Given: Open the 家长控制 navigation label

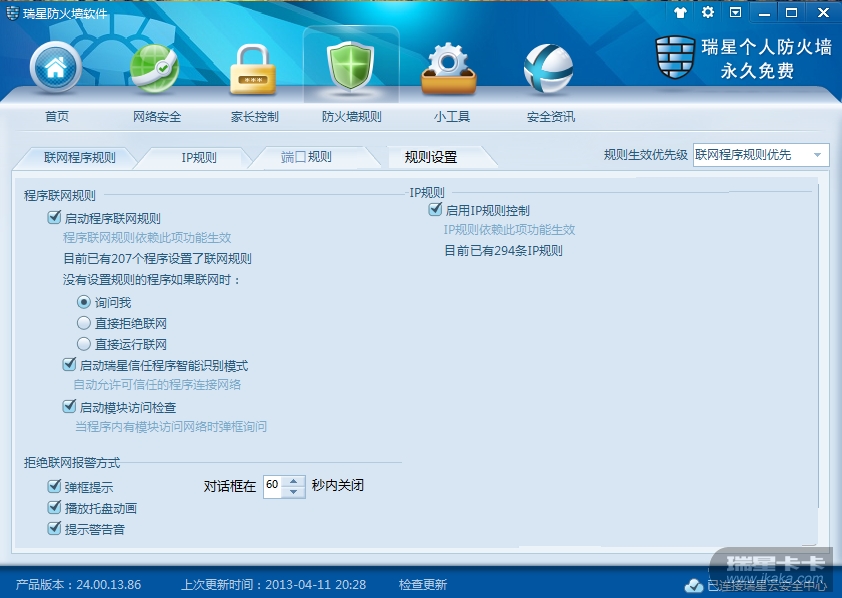Looking at the screenshot, I should click(255, 116).
